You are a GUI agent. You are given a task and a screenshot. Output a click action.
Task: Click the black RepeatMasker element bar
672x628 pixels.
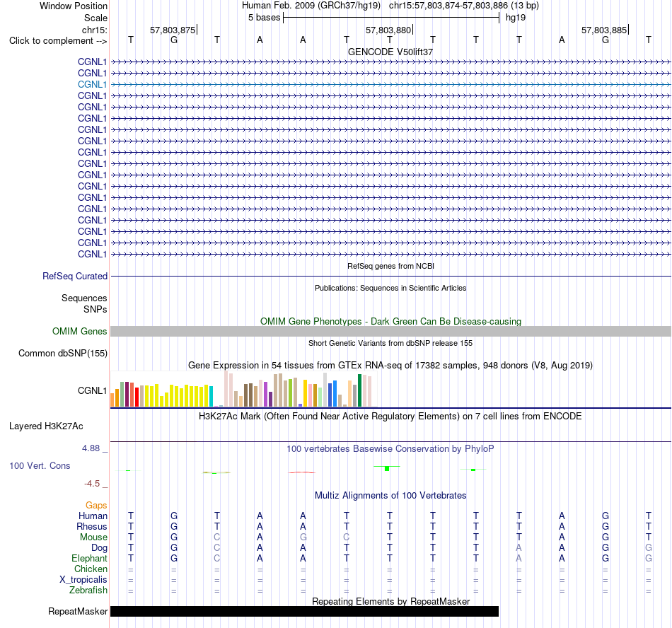point(304,611)
